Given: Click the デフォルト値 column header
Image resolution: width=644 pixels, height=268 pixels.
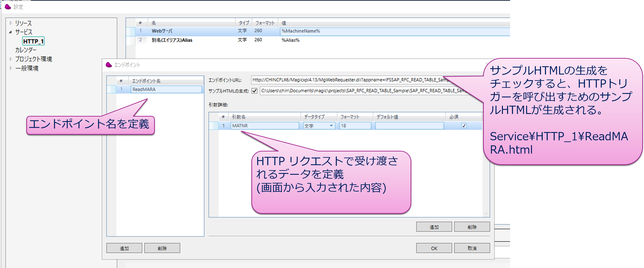Looking at the screenshot, I should 409,117.
